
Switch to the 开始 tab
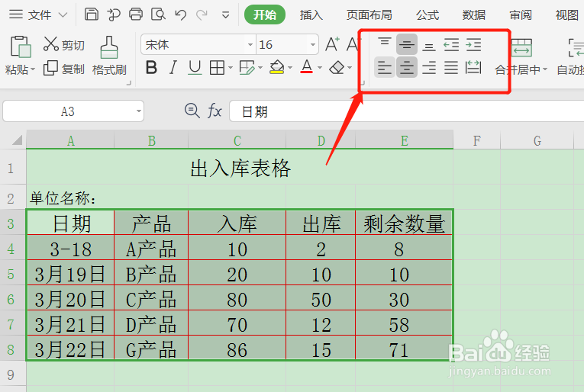coord(264,15)
